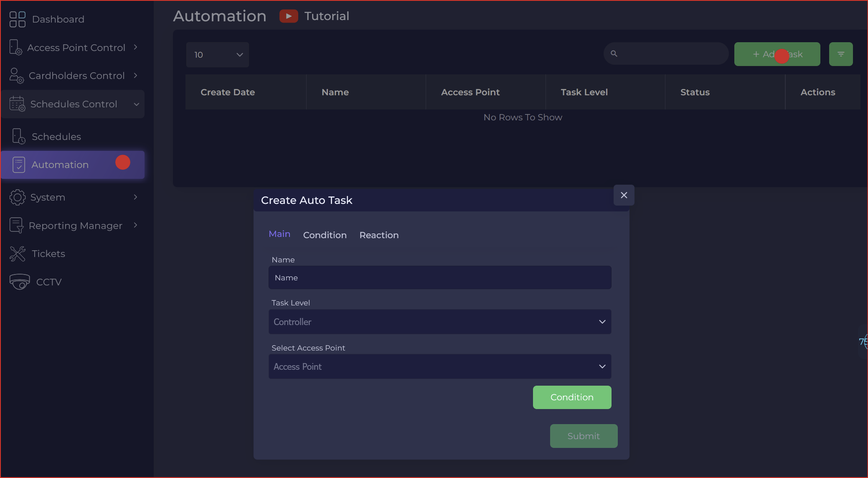The height and width of the screenshot is (478, 868).
Task: Expand Reporting Manager submenu chevron
Action: click(136, 225)
